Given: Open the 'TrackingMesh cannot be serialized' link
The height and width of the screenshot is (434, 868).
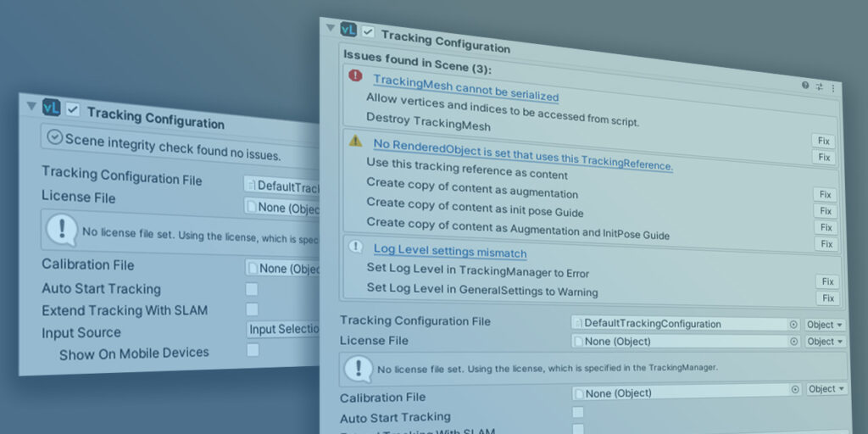Looking at the screenshot, I should point(465,87).
